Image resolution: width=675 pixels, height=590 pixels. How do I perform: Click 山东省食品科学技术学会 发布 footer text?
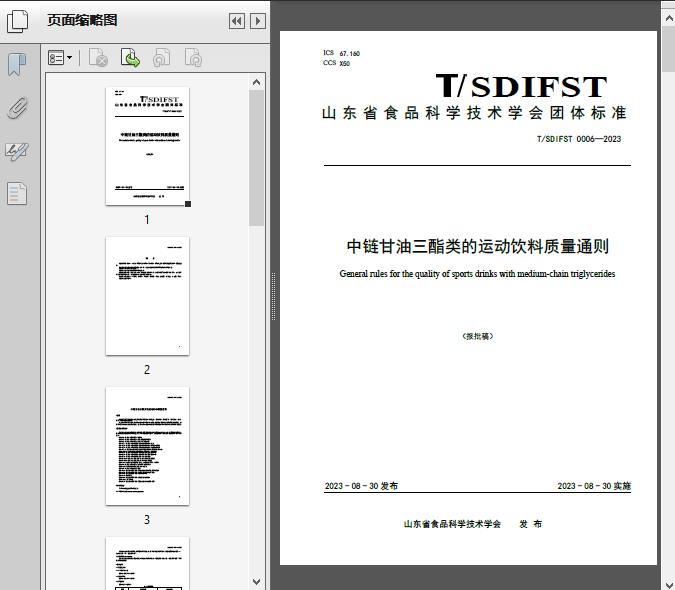tap(473, 524)
